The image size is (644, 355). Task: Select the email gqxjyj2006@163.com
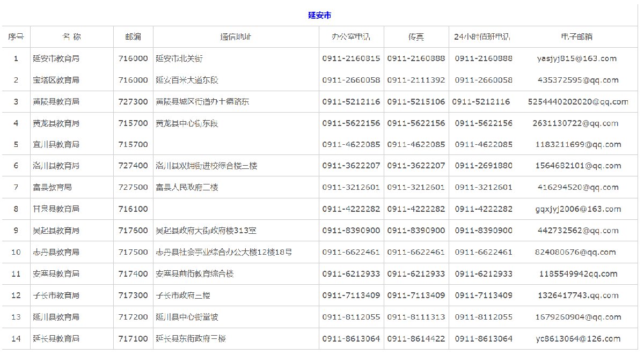577,209
